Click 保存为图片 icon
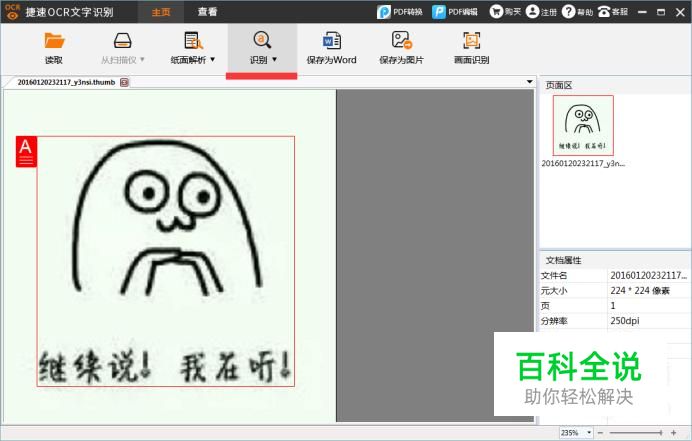Viewport: 692px width, 441px height. coord(402,40)
